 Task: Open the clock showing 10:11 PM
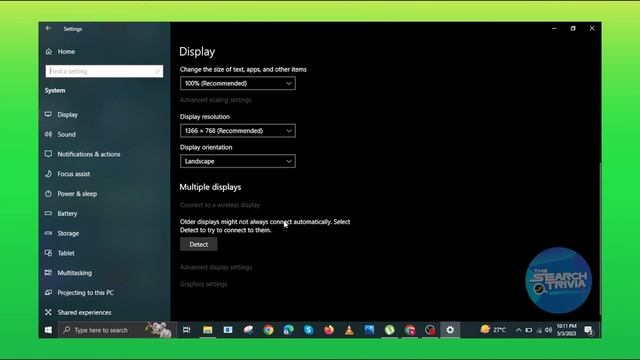coord(567,330)
